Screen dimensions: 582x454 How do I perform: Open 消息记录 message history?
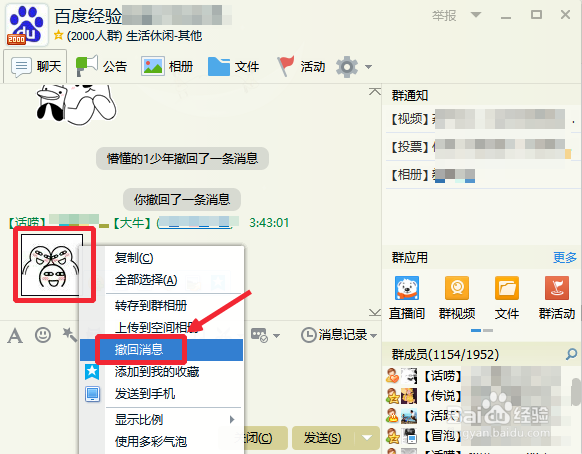point(334,335)
